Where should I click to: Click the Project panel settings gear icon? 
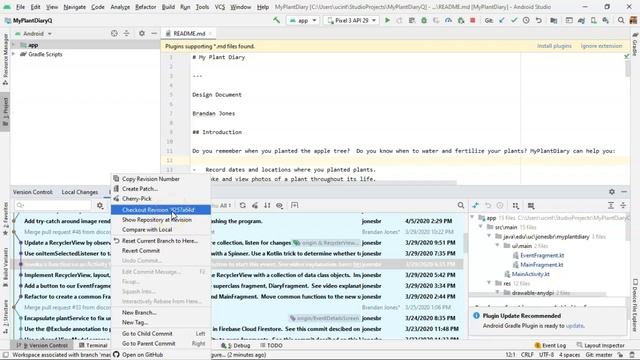pos(142,33)
